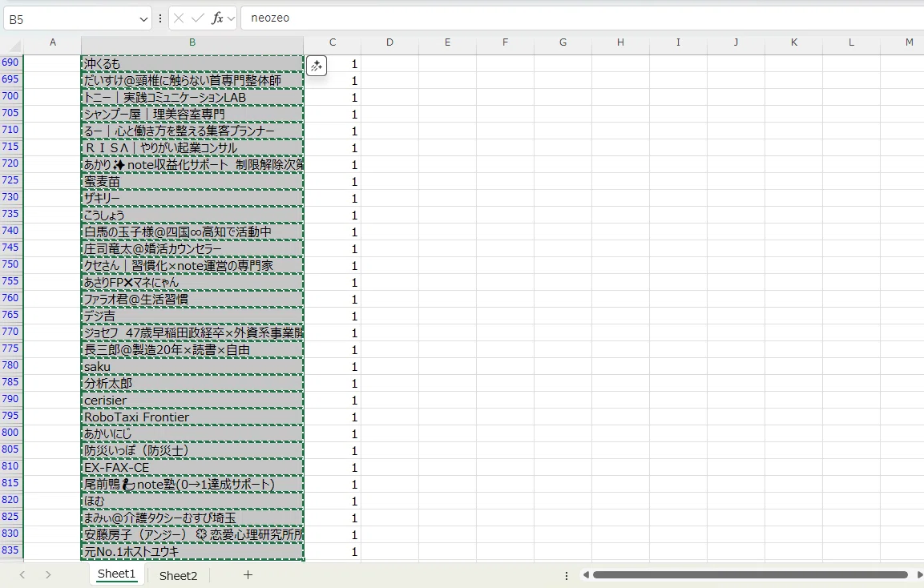The height and width of the screenshot is (588, 924).
Task: Click the Enter checkmark icon in formula bar
Action: coord(197,19)
